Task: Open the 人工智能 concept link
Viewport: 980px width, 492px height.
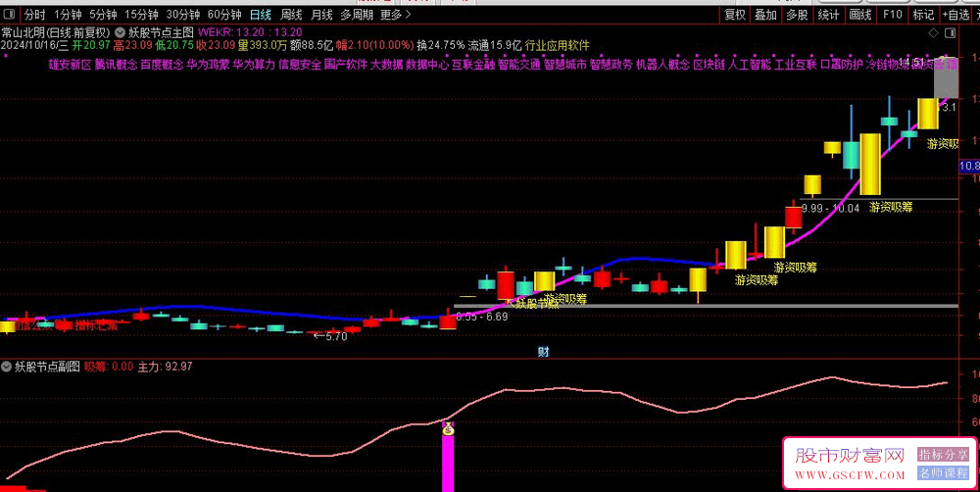Action: 750,64
